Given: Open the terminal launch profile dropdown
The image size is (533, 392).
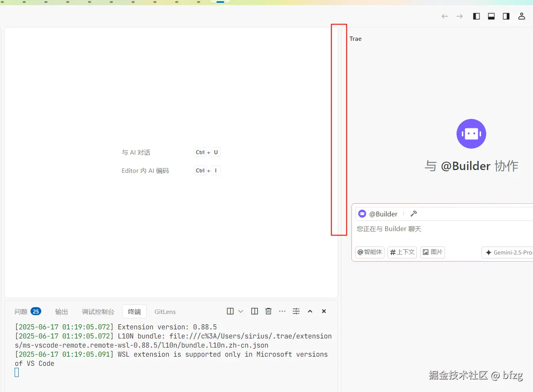Looking at the screenshot, I should [x=241, y=311].
